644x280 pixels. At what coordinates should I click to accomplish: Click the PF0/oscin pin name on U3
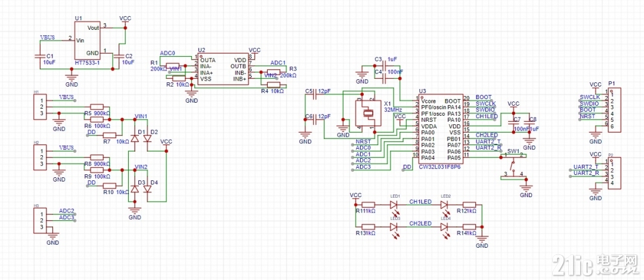click(434, 107)
